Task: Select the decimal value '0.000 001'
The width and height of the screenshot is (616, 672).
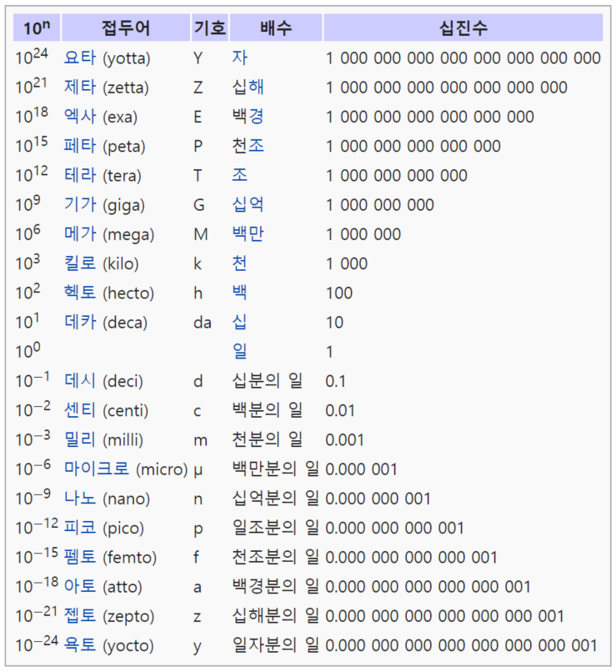Action: coord(361,469)
